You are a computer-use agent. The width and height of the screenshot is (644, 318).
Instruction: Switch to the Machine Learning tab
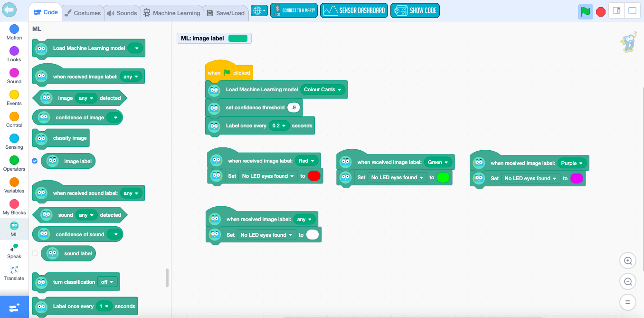(x=172, y=13)
